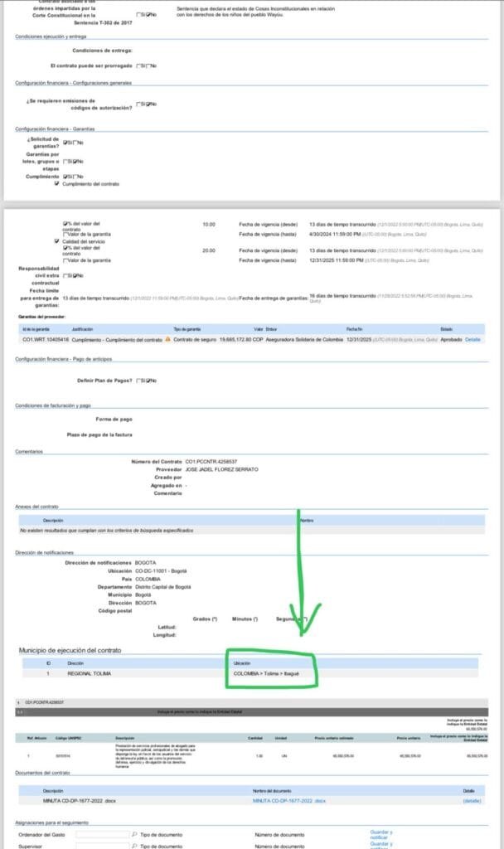Click (detalle) link in Documentos del contrato
504x849 pixels.
(x=472, y=800)
